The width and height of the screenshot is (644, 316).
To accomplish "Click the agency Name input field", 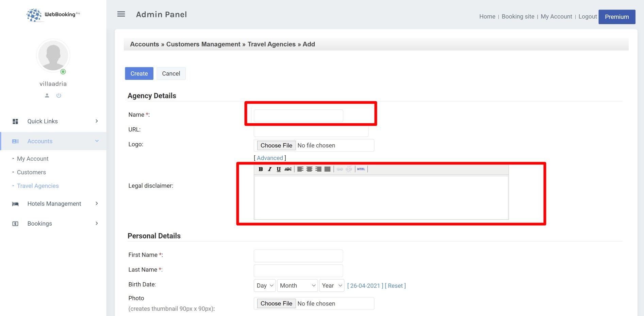I will 298,116.
